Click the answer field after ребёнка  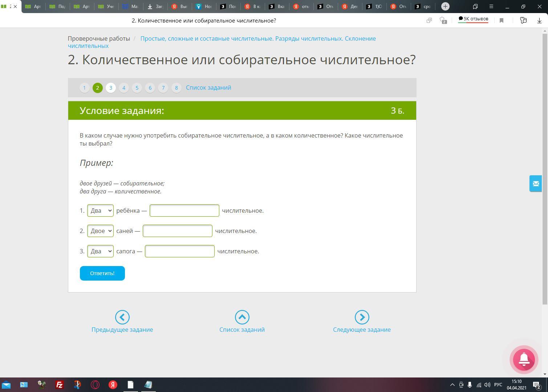coord(184,211)
